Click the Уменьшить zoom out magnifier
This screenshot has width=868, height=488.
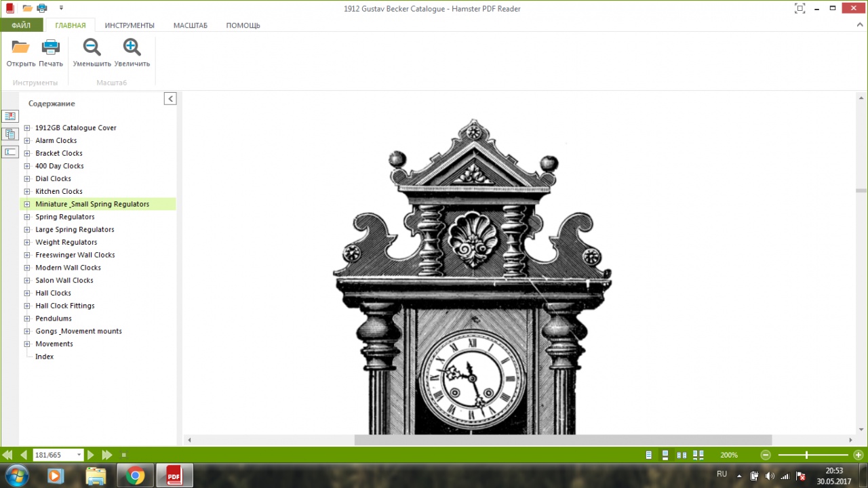(92, 47)
